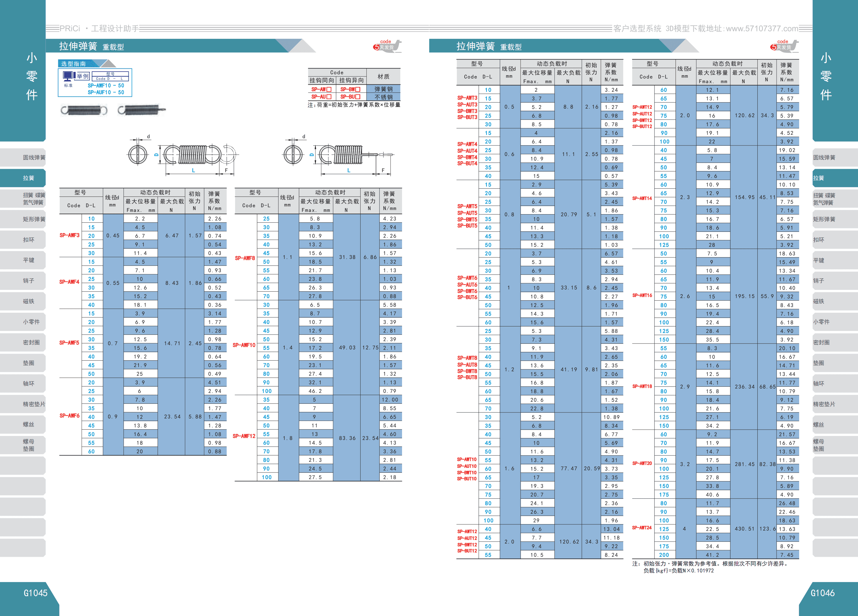Click the SP-AWT14 model label
The image size is (858, 616).
(x=642, y=198)
